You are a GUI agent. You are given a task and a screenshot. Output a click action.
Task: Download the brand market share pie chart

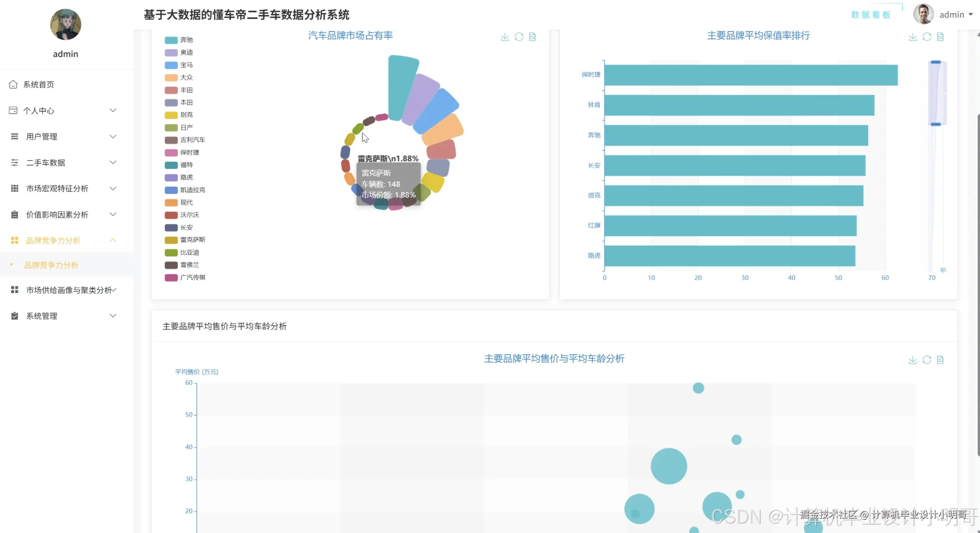click(505, 37)
